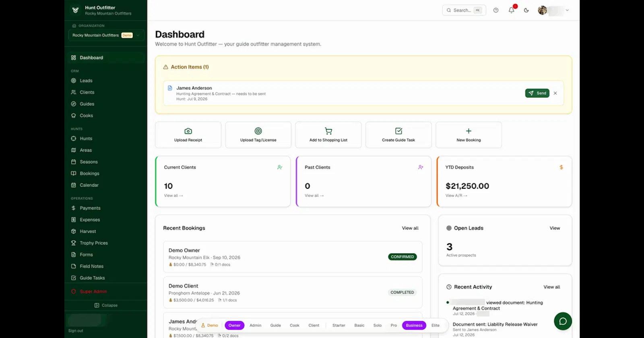The height and width of the screenshot is (338, 644).
Task: Click Sign out
Action: tap(76, 331)
